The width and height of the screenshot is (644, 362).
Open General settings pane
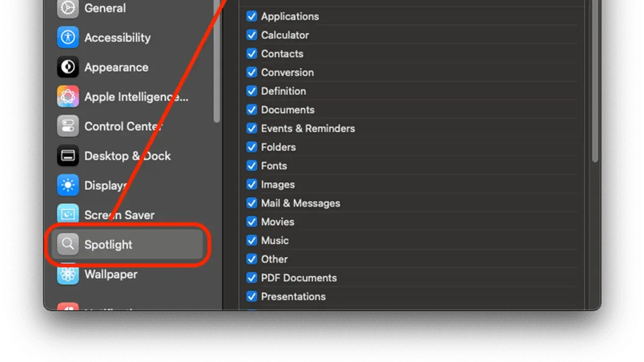click(105, 8)
